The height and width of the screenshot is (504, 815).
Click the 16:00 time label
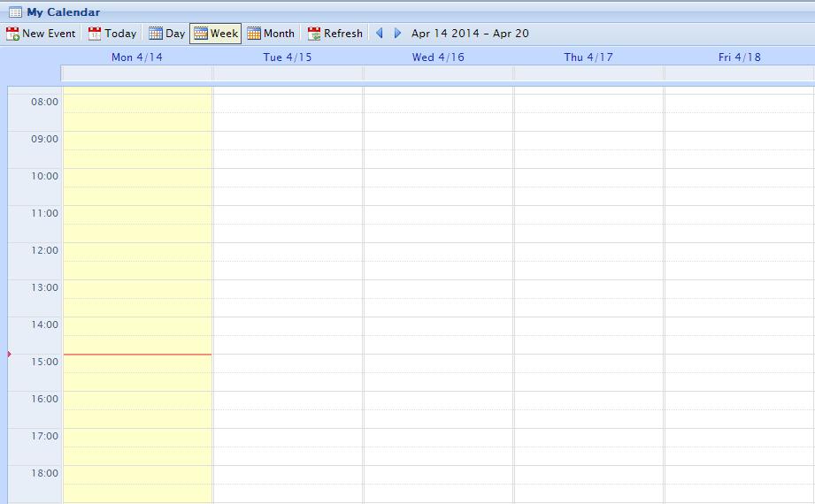point(45,399)
